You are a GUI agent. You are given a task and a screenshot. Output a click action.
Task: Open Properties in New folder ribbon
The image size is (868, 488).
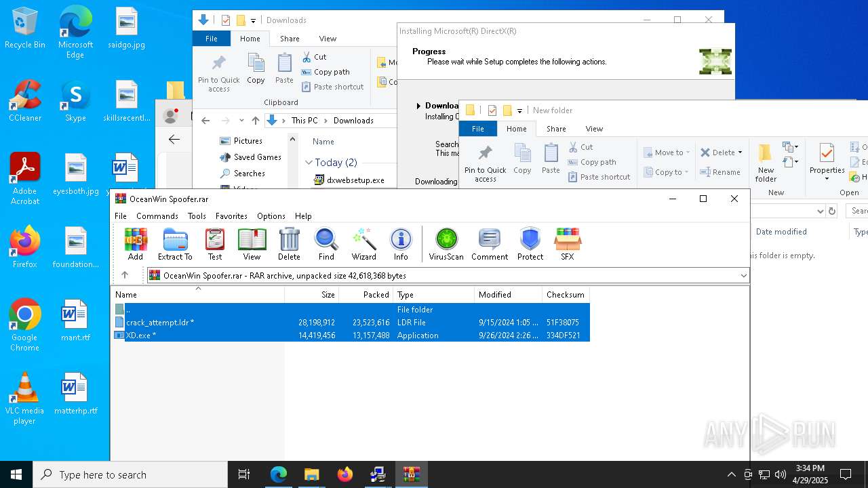pyautogui.click(x=827, y=163)
